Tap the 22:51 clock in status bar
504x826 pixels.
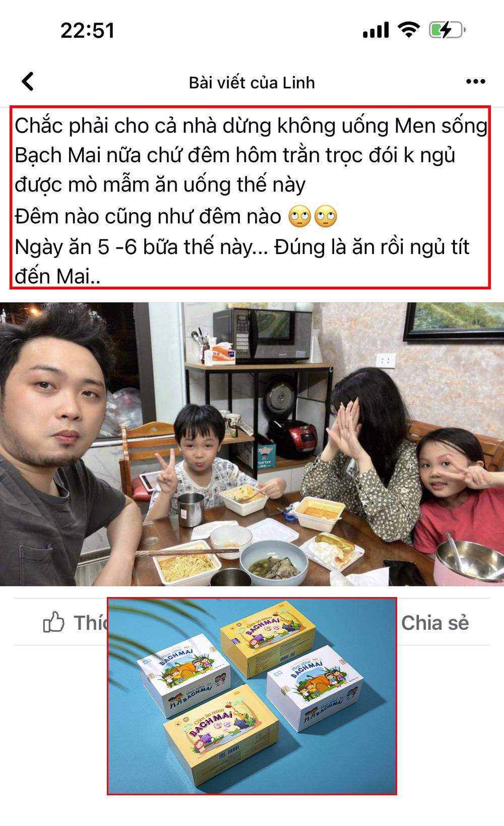pyautogui.click(x=88, y=31)
